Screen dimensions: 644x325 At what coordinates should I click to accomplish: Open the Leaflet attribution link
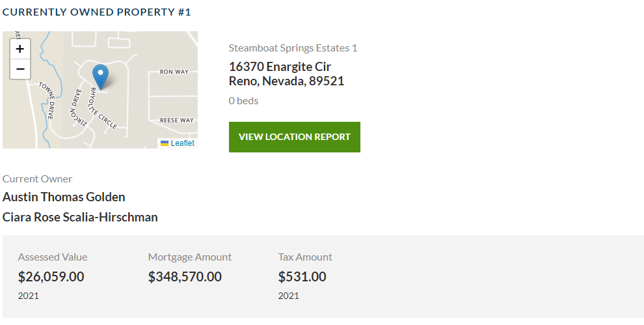182,143
